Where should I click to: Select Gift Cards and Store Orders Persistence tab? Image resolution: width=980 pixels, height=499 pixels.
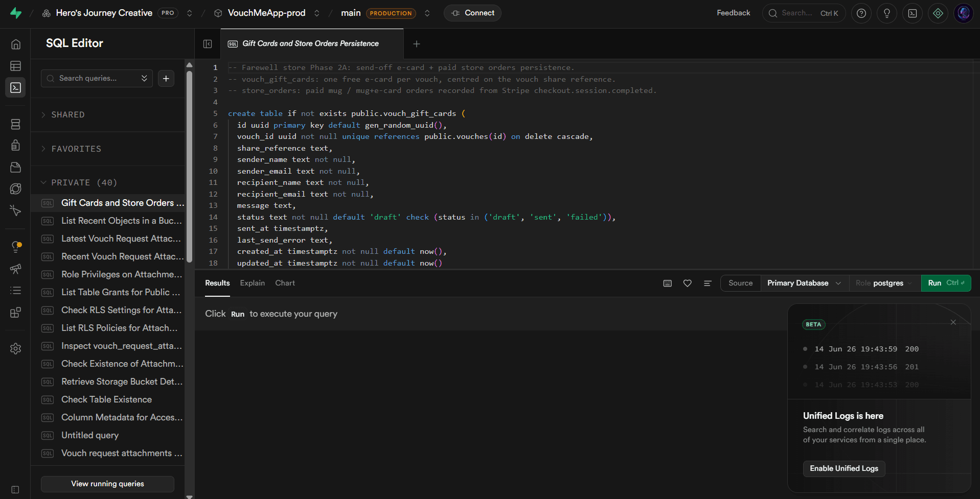point(312,44)
